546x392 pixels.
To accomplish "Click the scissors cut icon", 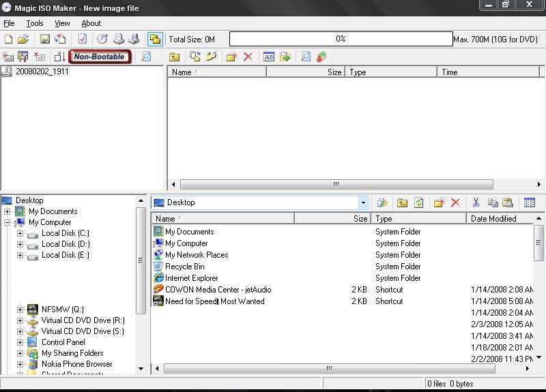I will [476, 202].
